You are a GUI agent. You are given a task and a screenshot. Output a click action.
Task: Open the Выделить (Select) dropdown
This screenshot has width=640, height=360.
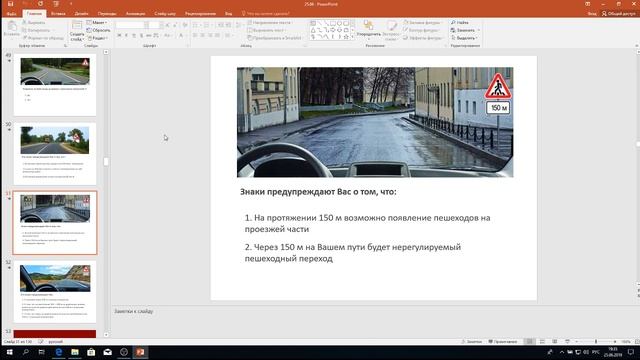pyautogui.click(x=464, y=38)
